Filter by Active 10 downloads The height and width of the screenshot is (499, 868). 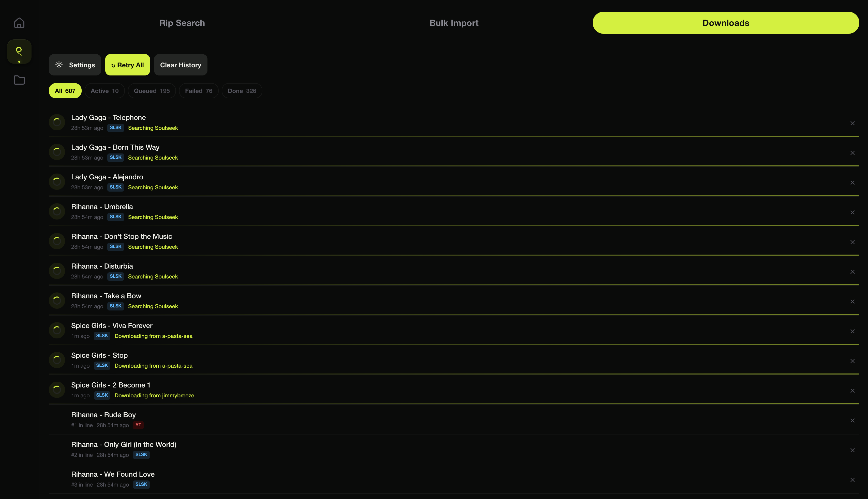click(x=104, y=91)
